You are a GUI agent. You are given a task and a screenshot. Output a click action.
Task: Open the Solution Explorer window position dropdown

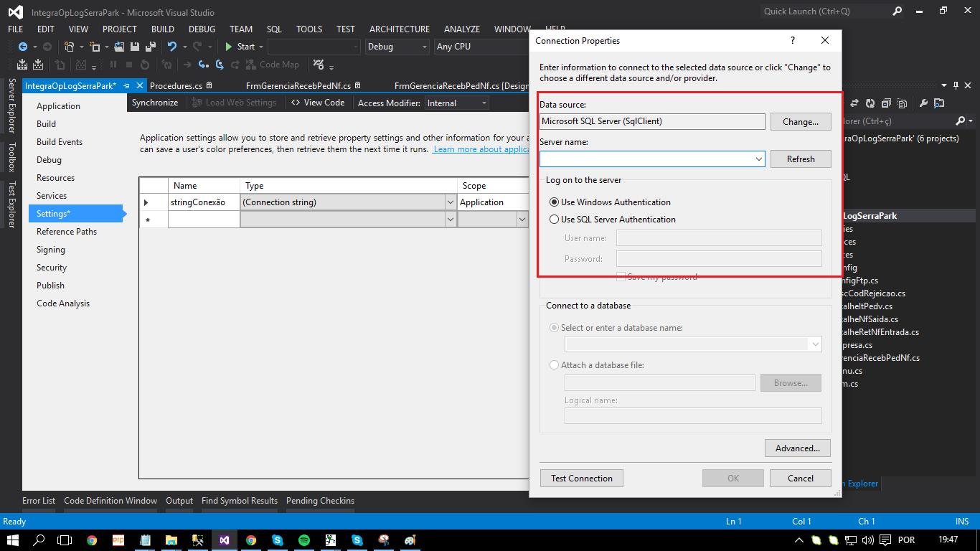(x=943, y=85)
